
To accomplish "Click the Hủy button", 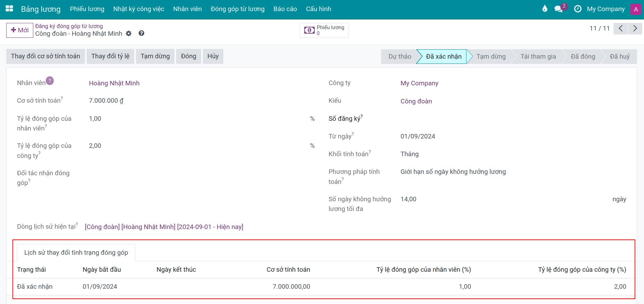I will pyautogui.click(x=213, y=56).
